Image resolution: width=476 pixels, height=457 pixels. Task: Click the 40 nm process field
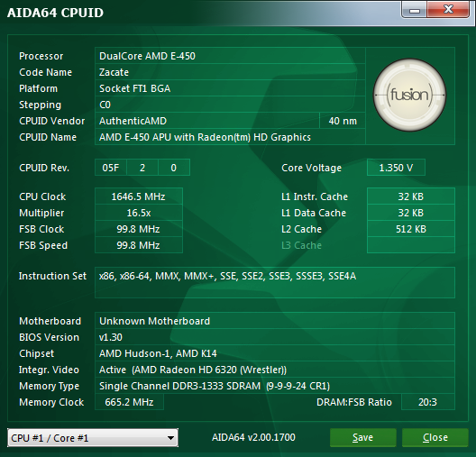(343, 121)
